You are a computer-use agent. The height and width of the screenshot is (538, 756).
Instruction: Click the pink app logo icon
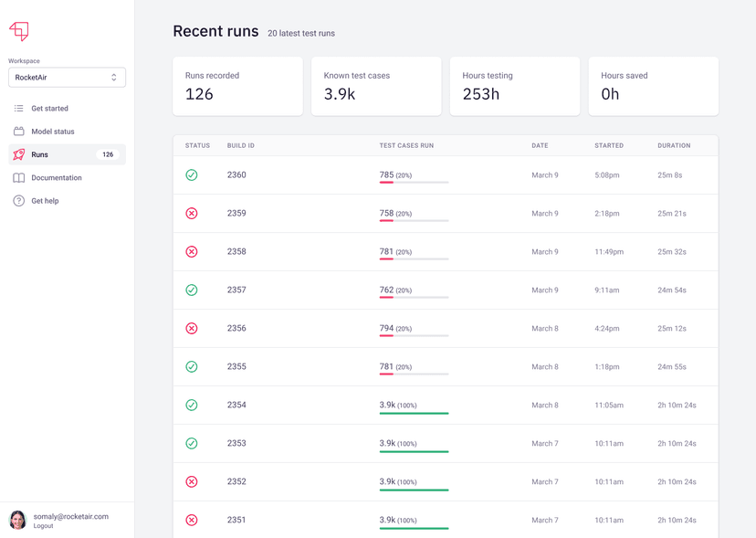[19, 31]
